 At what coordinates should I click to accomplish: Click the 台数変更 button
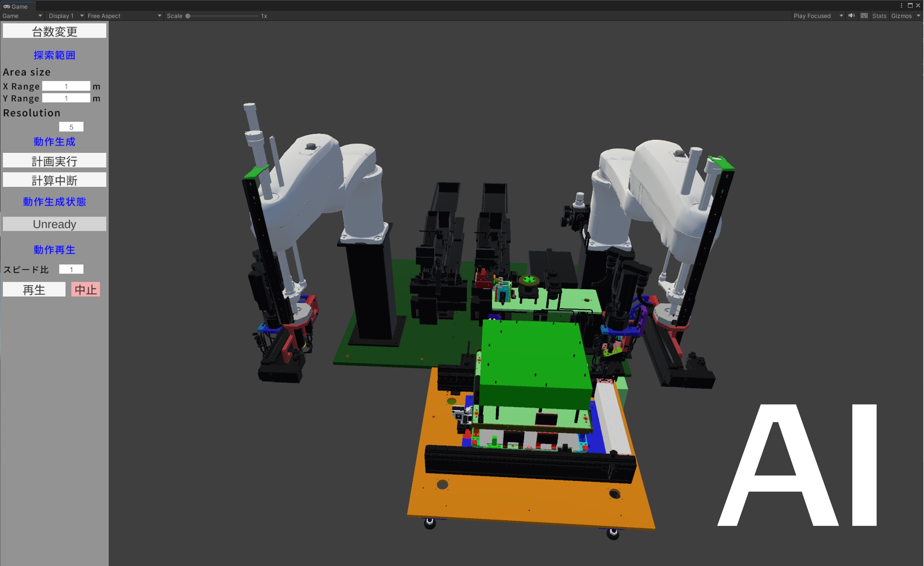click(54, 31)
